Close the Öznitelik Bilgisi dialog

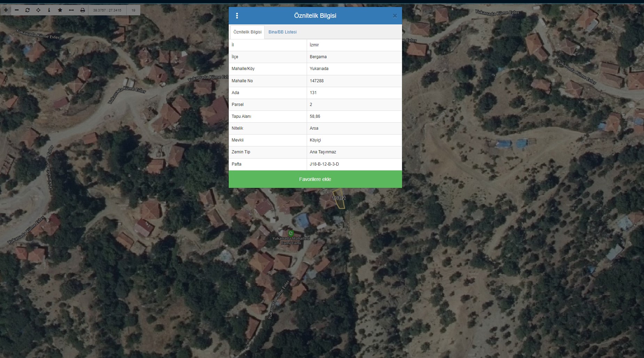(395, 16)
